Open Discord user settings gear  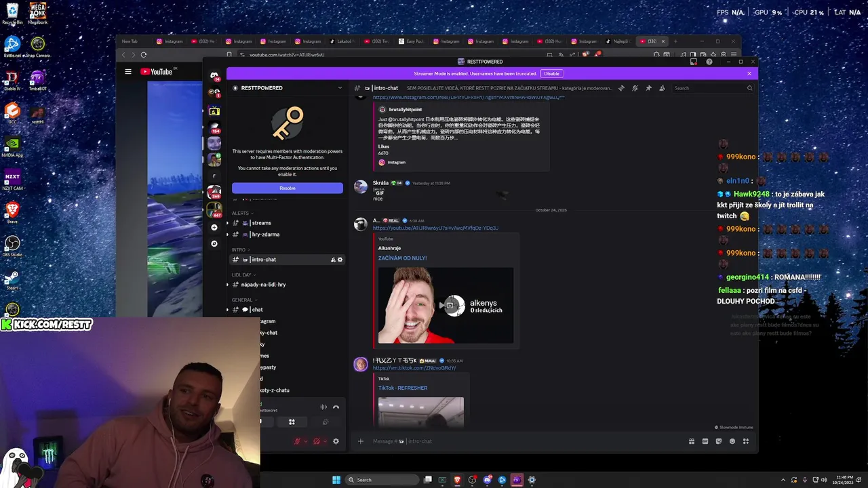tap(336, 441)
